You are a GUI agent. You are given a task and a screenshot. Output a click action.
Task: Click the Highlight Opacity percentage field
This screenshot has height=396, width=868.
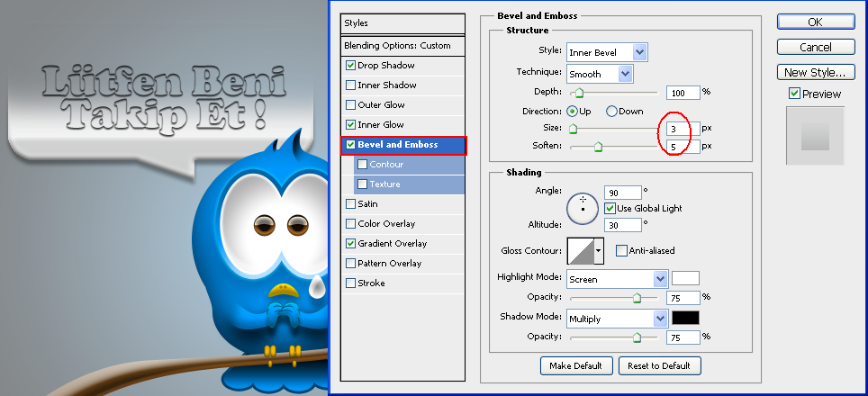683,298
